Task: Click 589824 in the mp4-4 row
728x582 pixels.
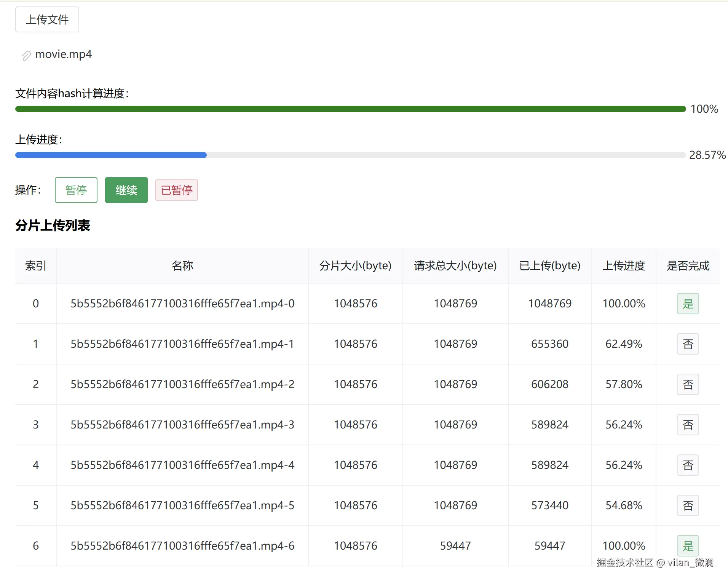Action: click(550, 465)
